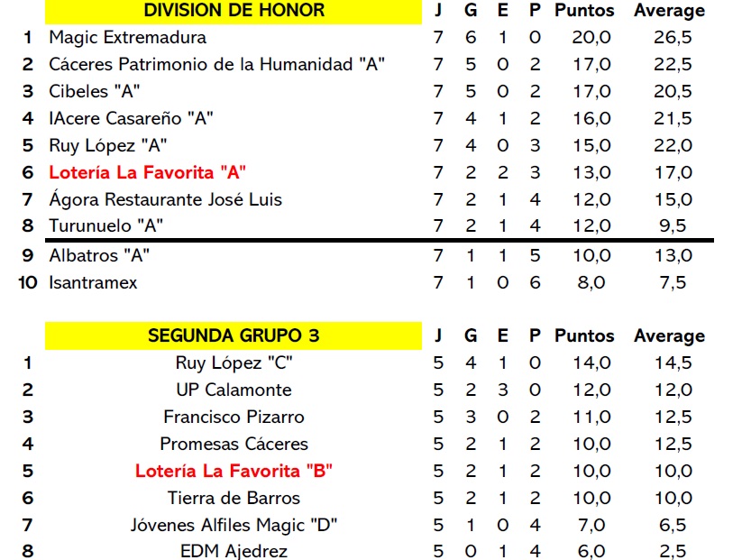Click the SEGUNDA GRUPO 3 yellow header

(x=234, y=335)
